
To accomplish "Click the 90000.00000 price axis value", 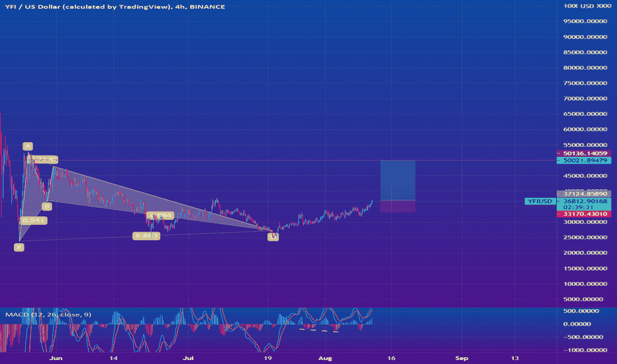I will (x=585, y=37).
